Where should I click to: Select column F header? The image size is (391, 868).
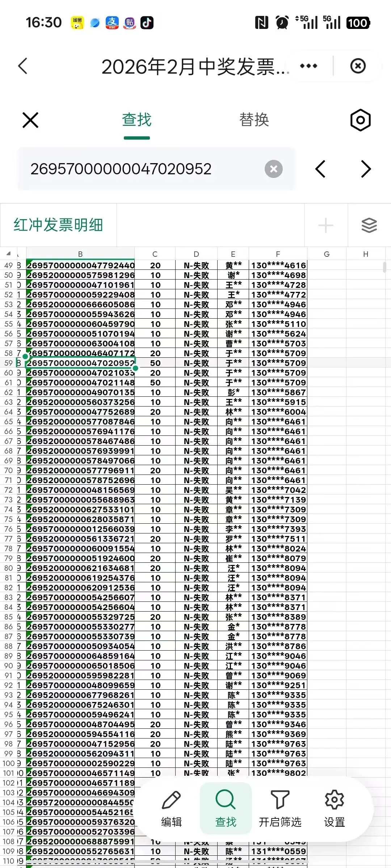(x=278, y=254)
